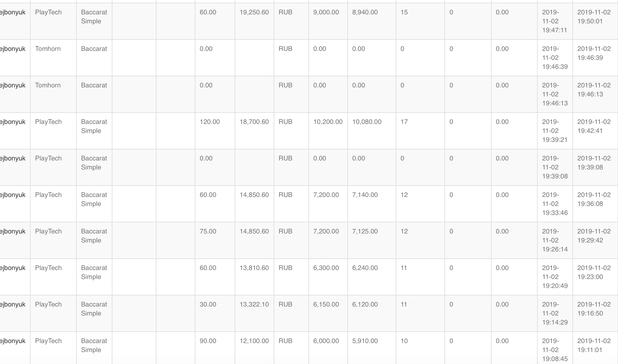The height and width of the screenshot is (364, 618).
Task: Select the 10,200.00 amount cell
Action: pos(328,122)
